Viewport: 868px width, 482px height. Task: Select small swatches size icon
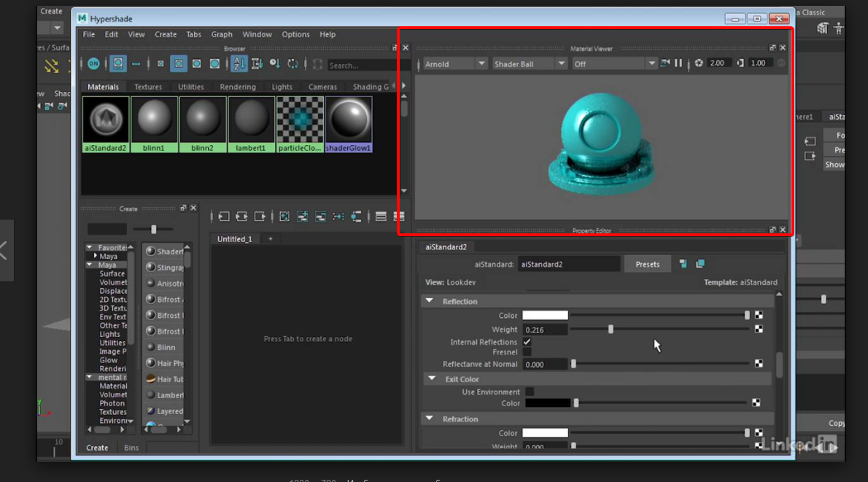160,64
